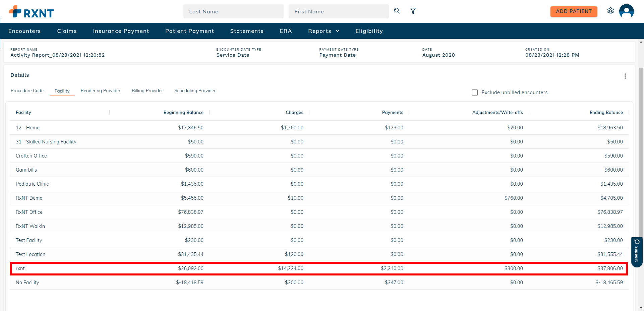Open Insurance Payment section
644x311 pixels.
tap(121, 31)
